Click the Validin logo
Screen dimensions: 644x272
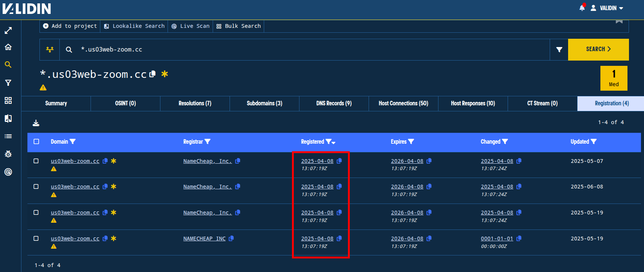[x=27, y=8]
